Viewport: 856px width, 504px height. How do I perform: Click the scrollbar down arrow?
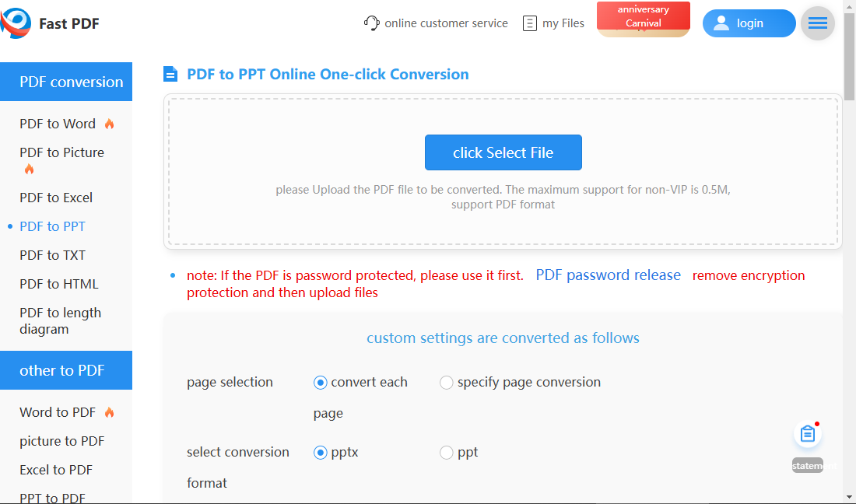tap(849, 496)
